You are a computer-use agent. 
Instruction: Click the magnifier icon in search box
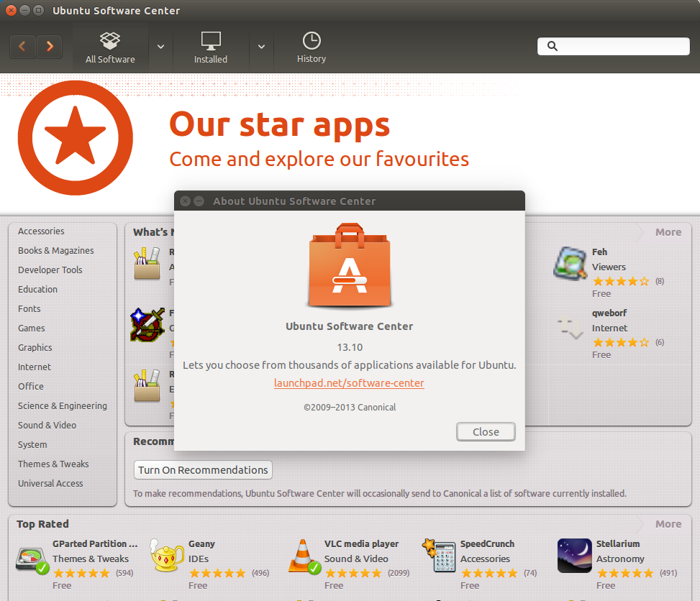pyautogui.click(x=553, y=46)
